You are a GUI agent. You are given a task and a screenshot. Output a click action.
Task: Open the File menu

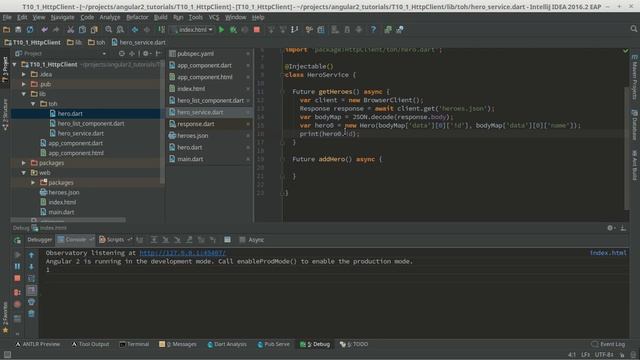click(x=7, y=17)
